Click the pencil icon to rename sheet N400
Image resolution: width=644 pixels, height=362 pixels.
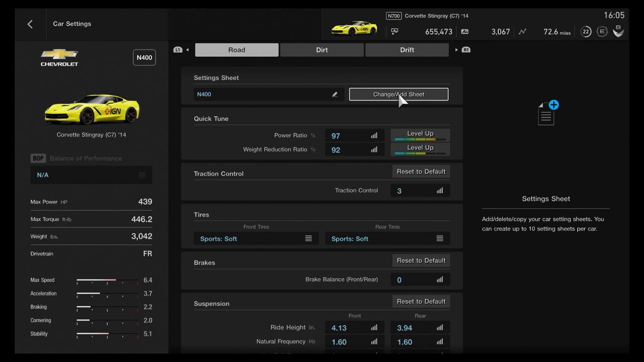[x=335, y=95]
